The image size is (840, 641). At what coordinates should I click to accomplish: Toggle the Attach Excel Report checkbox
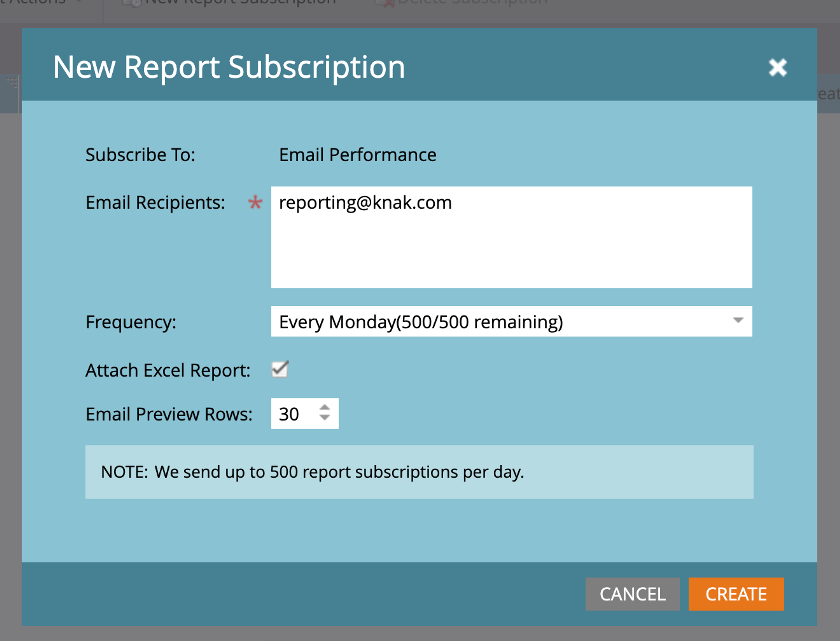pyautogui.click(x=280, y=369)
